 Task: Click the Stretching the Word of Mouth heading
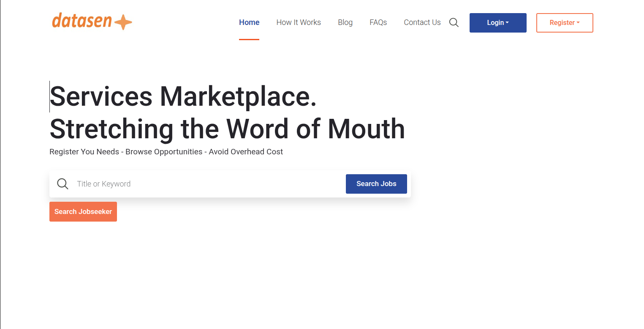pos(227,129)
